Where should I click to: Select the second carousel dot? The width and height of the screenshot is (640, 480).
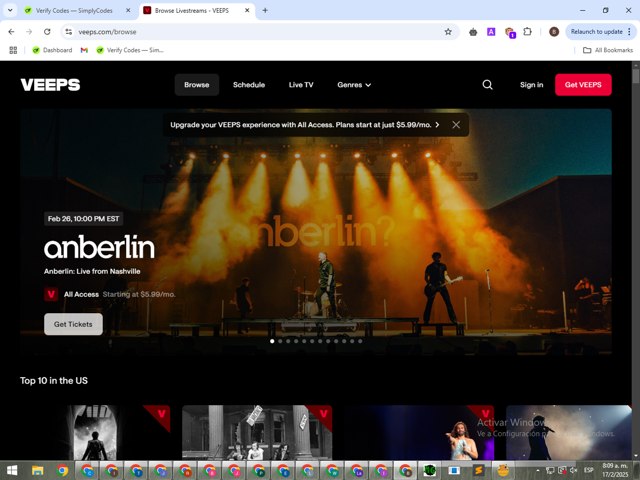(280, 341)
